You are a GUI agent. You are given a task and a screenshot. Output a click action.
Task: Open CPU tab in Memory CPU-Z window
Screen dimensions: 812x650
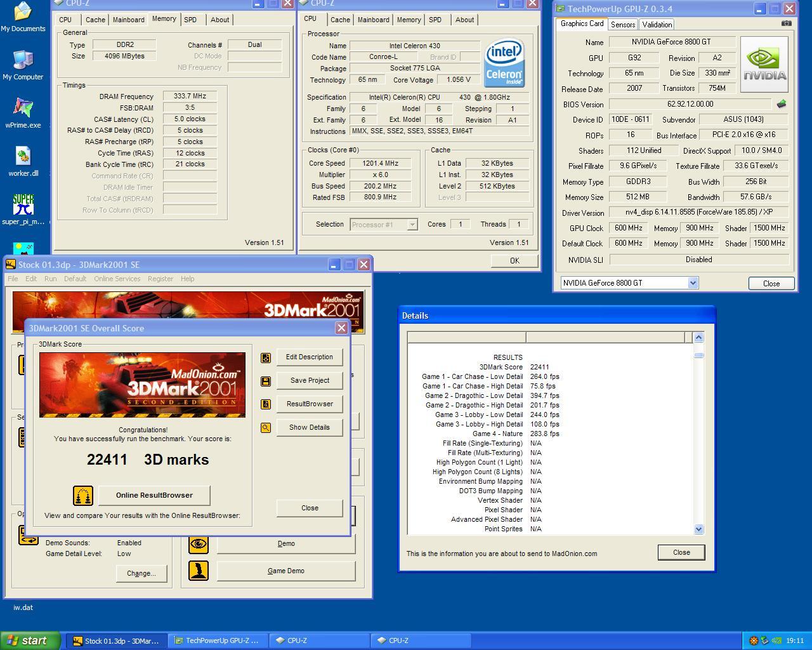click(x=65, y=20)
